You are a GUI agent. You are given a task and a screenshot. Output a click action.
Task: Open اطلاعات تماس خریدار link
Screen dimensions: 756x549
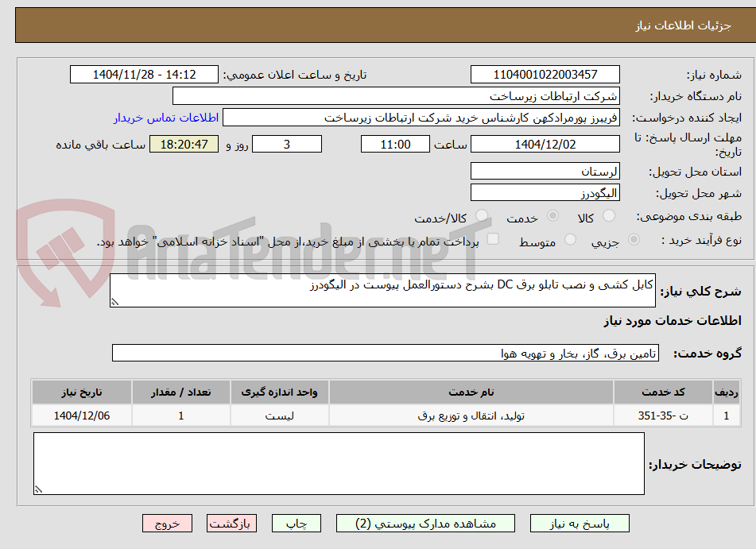point(166,118)
